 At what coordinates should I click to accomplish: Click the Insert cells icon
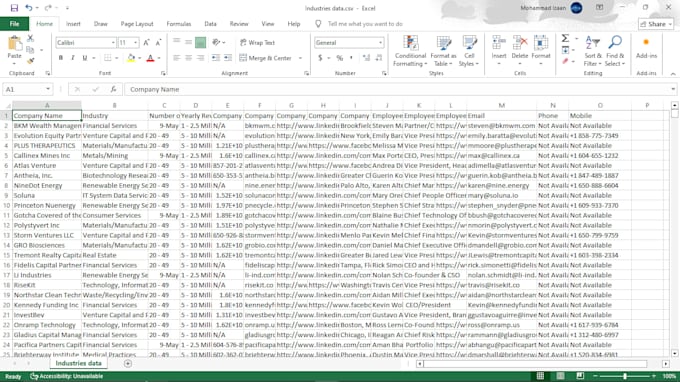pyautogui.click(x=499, y=43)
